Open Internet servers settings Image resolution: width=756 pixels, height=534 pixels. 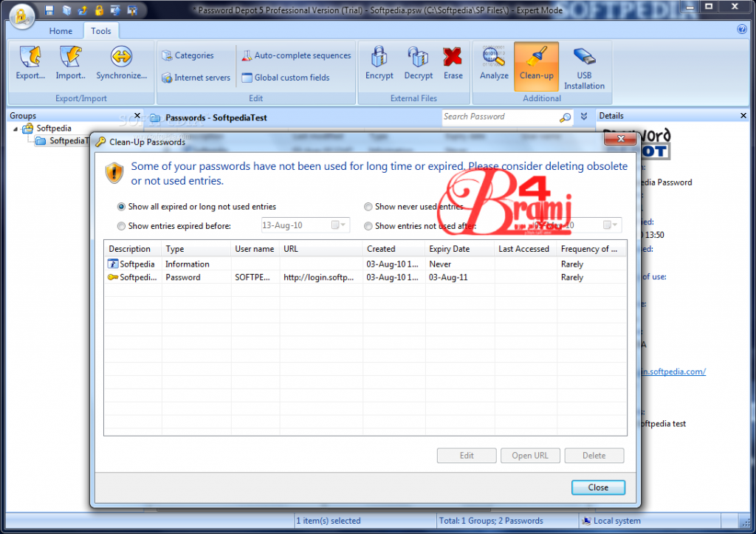pos(196,78)
